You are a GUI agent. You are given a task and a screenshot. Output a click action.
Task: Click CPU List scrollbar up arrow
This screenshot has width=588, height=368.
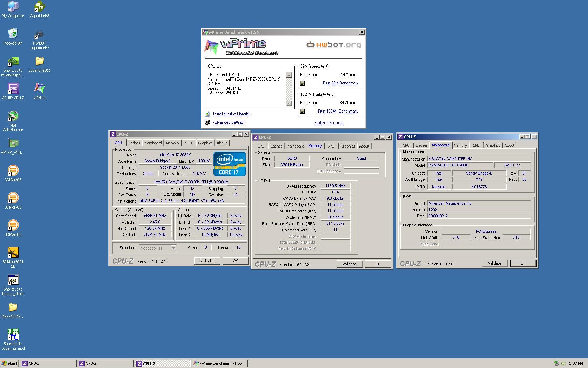click(x=289, y=75)
